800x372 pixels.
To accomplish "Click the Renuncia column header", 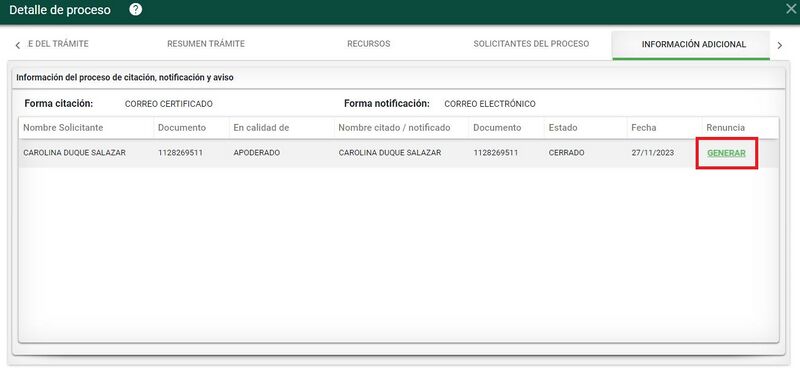I will 726,128.
